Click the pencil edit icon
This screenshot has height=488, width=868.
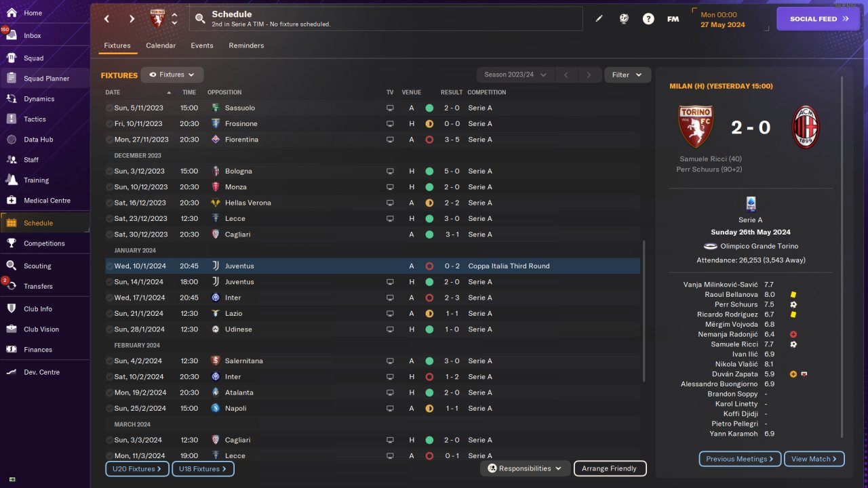click(x=599, y=19)
